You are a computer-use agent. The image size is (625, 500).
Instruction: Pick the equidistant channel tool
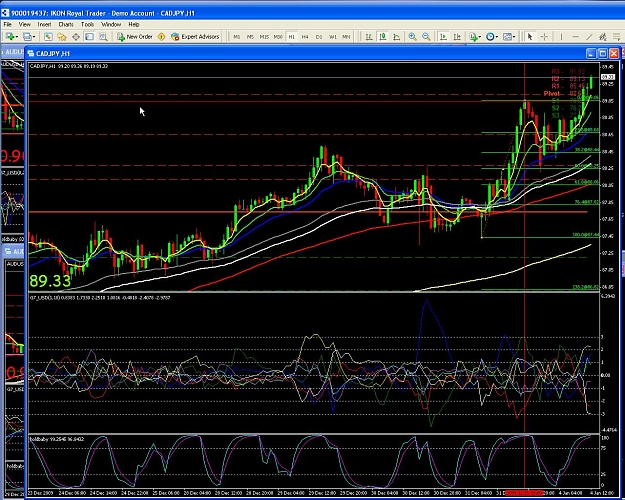click(x=603, y=37)
